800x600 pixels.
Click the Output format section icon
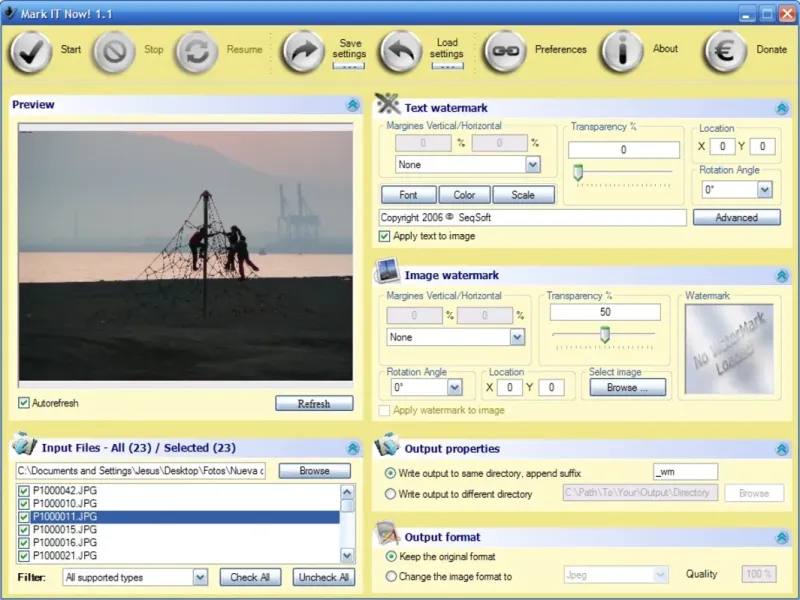click(387, 534)
